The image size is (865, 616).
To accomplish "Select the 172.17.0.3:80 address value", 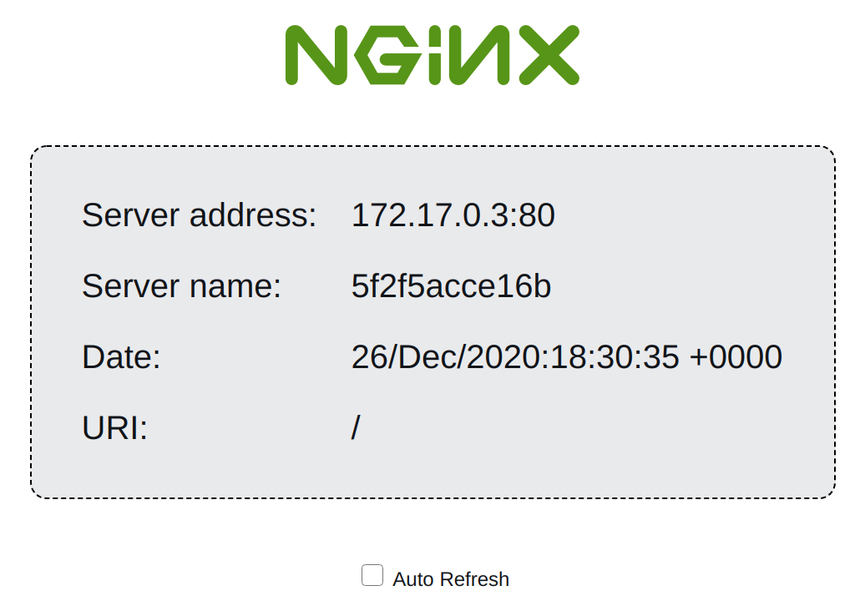I will [x=453, y=215].
